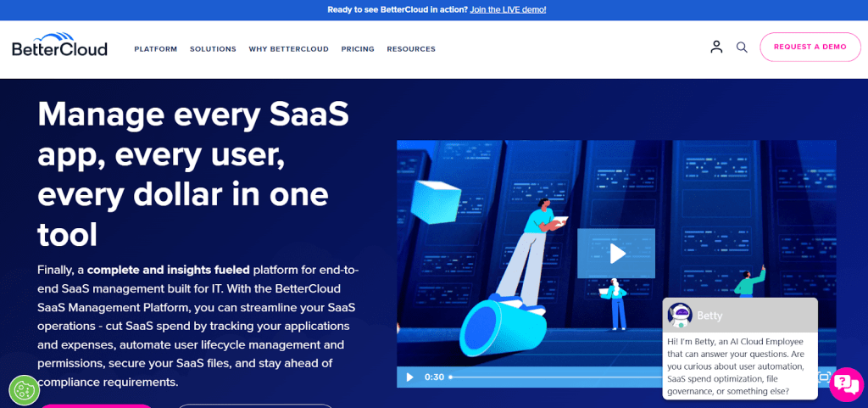The width and height of the screenshot is (868, 408).
Task: Click Betty's chat greeting message
Action: pyautogui.click(x=739, y=366)
